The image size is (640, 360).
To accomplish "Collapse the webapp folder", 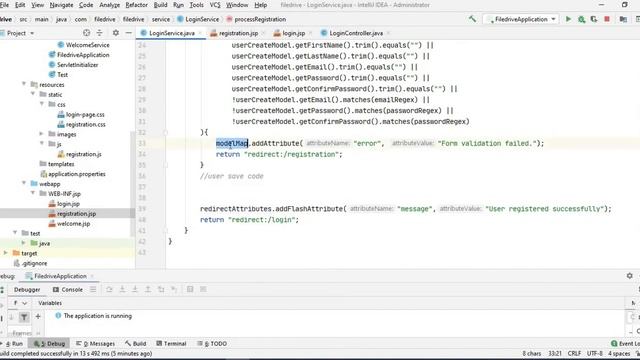I will 24,183.
